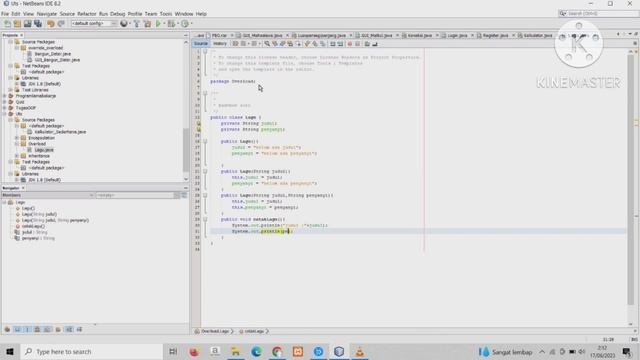Viewport: 640px width, 360px height.
Task: Open the Refactor menu
Action: pos(87,14)
